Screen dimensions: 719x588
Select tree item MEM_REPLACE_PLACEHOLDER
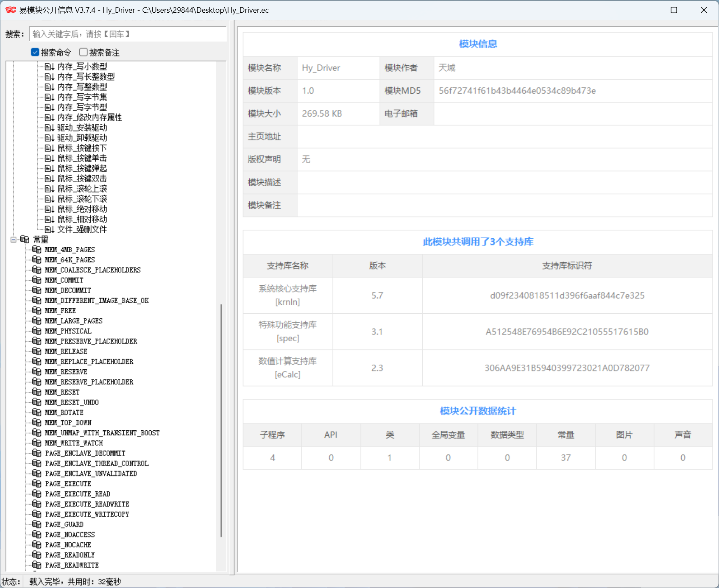(89, 362)
